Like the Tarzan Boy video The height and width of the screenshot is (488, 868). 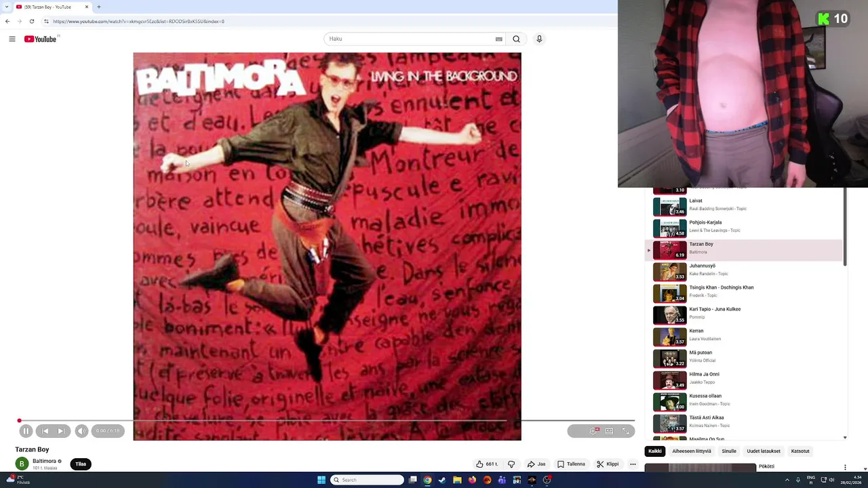tap(487, 464)
